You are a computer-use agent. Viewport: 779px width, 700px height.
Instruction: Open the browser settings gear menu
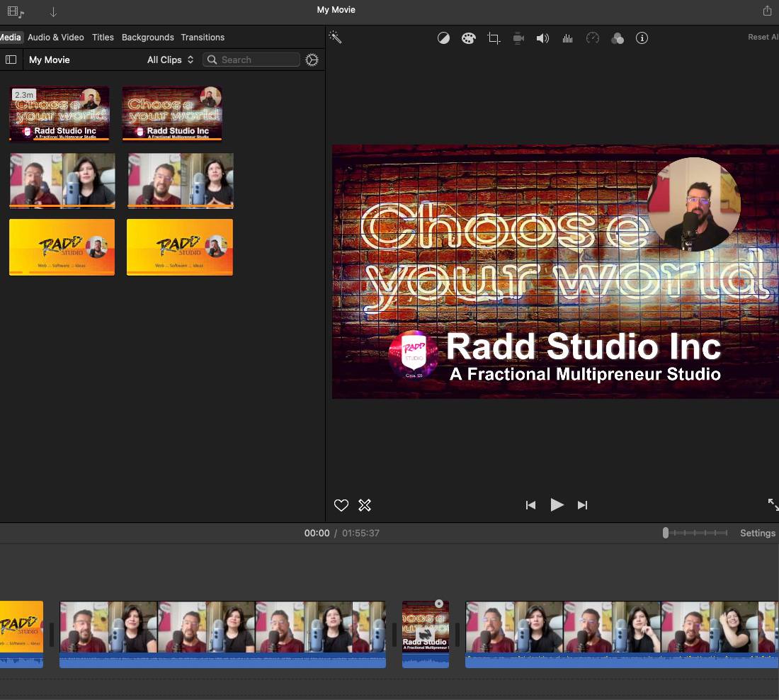[x=312, y=60]
